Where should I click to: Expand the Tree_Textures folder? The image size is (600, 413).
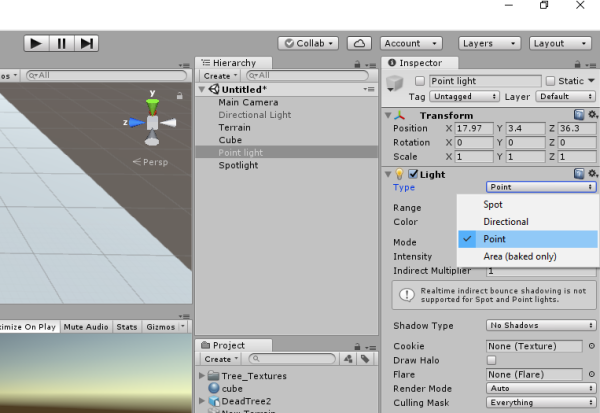[x=203, y=375]
